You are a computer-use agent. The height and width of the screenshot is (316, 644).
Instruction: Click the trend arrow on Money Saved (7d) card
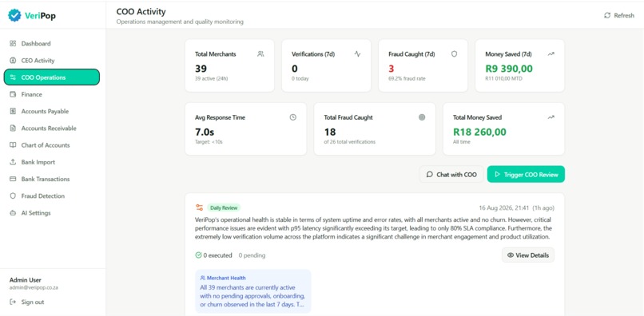(x=551, y=53)
